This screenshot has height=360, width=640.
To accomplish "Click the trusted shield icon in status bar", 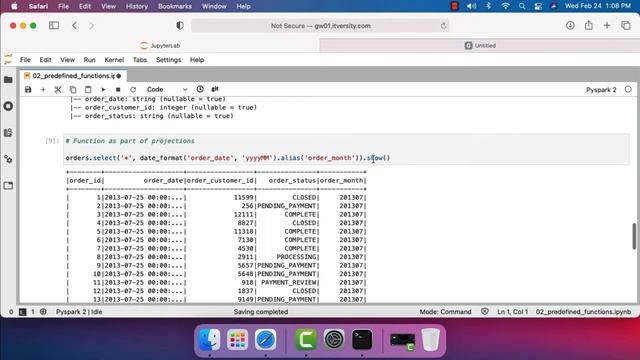I will click(x=484, y=311).
